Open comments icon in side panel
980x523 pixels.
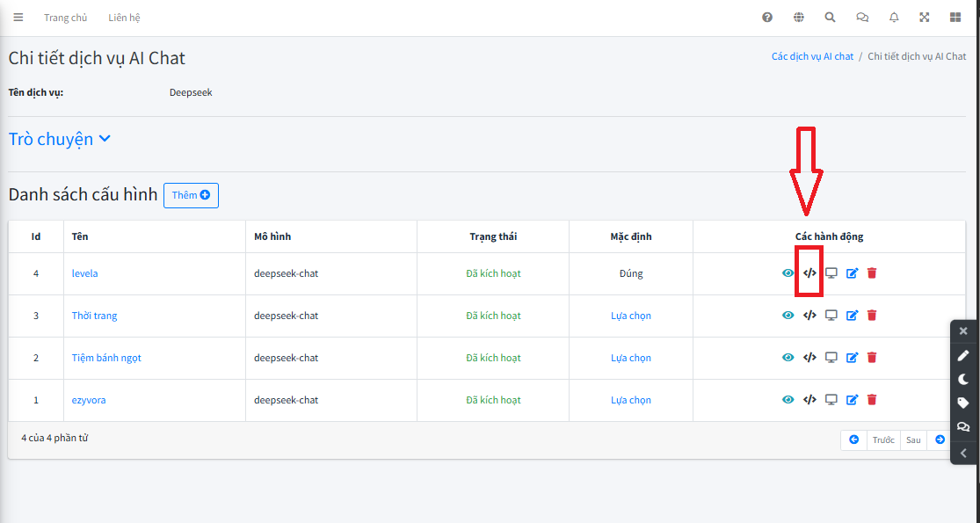(963, 427)
